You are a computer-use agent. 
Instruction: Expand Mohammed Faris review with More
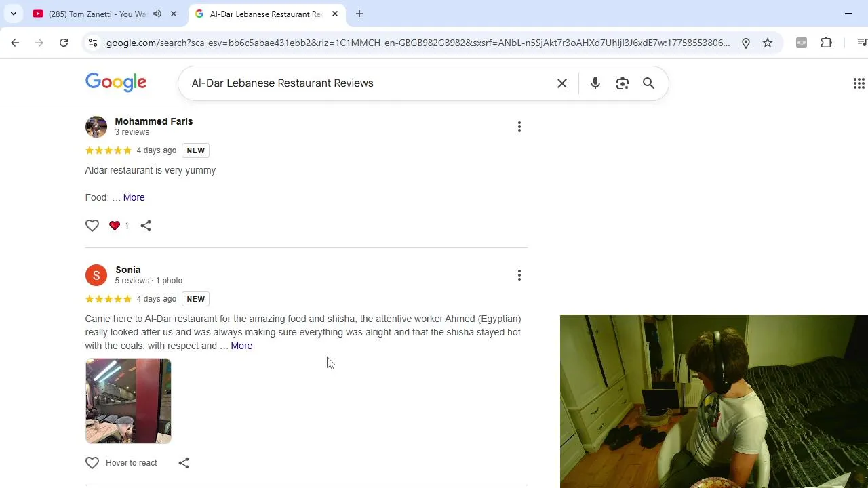click(x=134, y=197)
